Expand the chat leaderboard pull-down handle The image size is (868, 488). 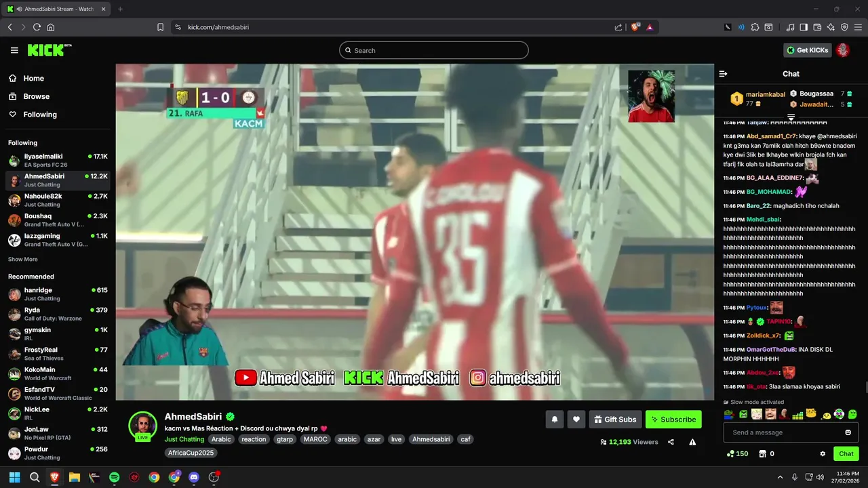[791, 118]
